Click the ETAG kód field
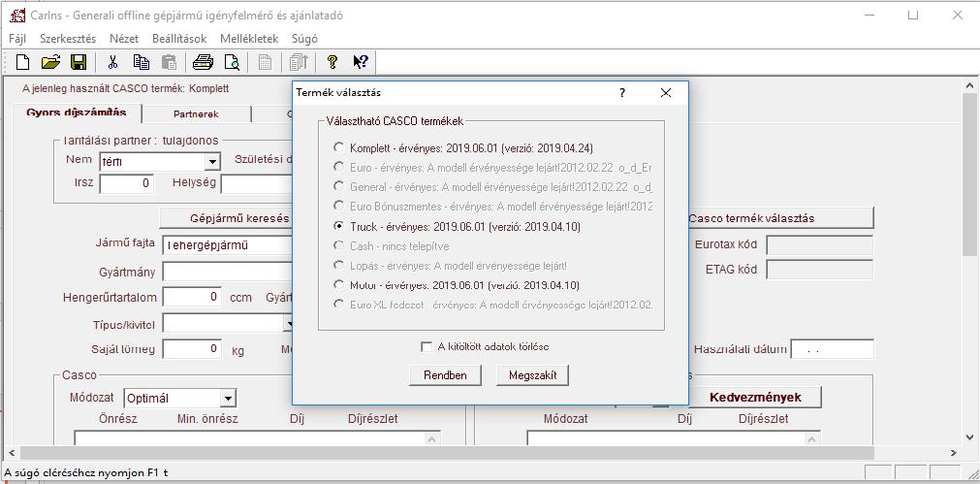The image size is (980, 484). click(820, 270)
